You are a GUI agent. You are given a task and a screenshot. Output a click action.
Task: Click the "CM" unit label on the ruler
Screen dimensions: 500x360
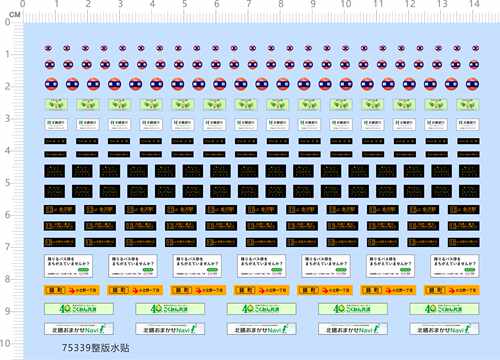tap(15, 14)
